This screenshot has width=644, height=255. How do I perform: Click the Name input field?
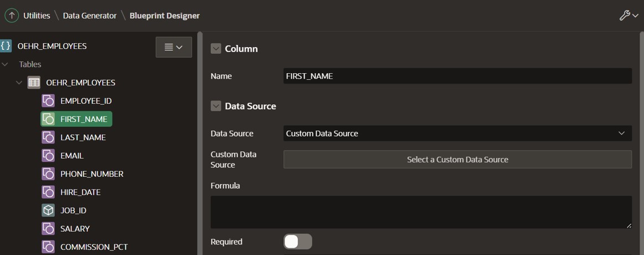pyautogui.click(x=458, y=76)
